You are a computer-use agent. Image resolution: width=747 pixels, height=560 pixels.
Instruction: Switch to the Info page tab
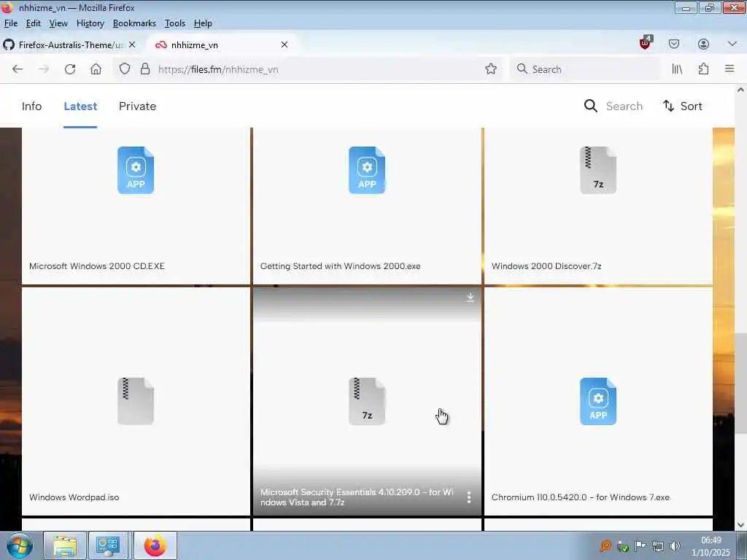coord(31,106)
